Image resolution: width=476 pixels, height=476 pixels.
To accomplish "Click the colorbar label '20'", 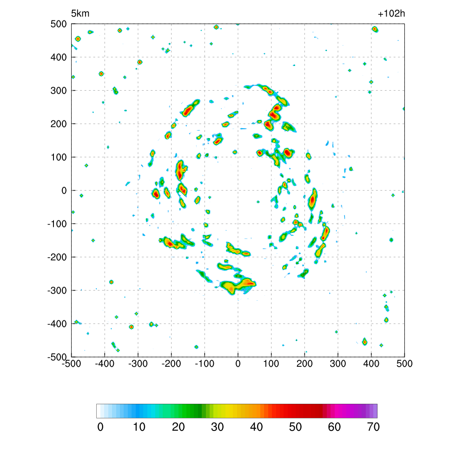I will tap(178, 427).
